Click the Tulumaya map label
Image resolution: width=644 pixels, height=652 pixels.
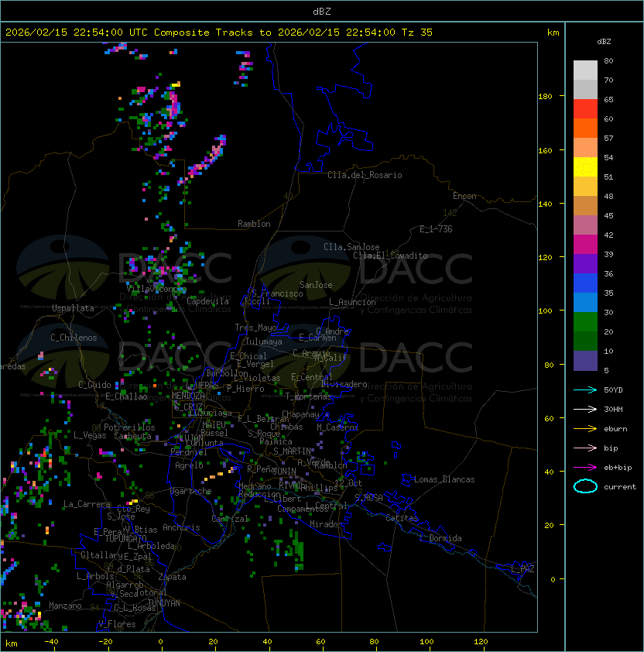[264, 341]
